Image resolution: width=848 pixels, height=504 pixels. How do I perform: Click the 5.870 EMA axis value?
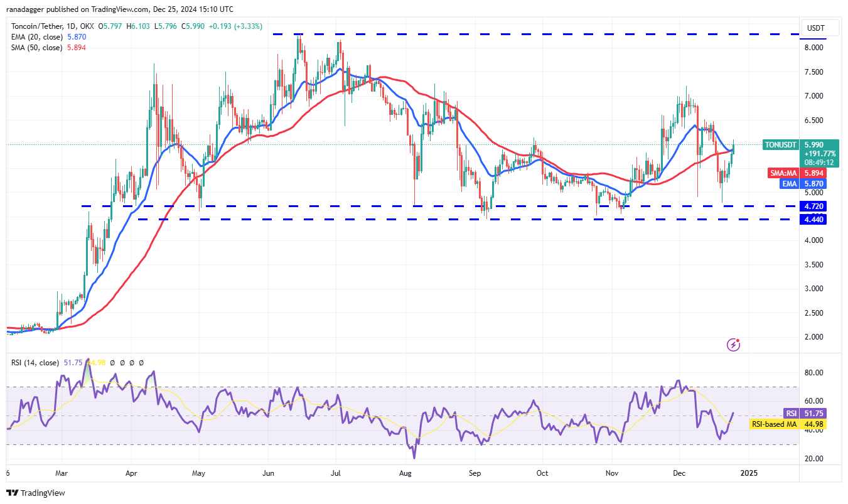coord(813,184)
